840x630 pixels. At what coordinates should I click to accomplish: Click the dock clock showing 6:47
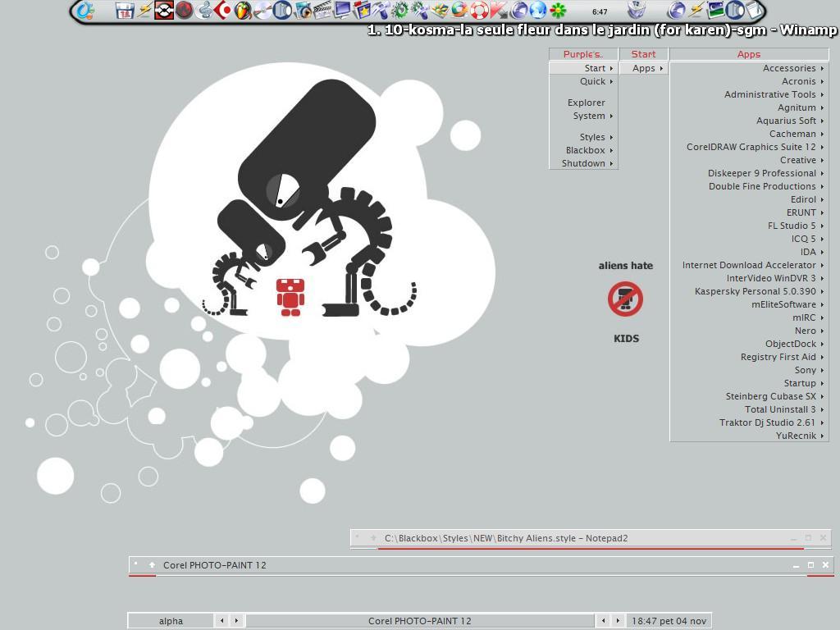(600, 11)
